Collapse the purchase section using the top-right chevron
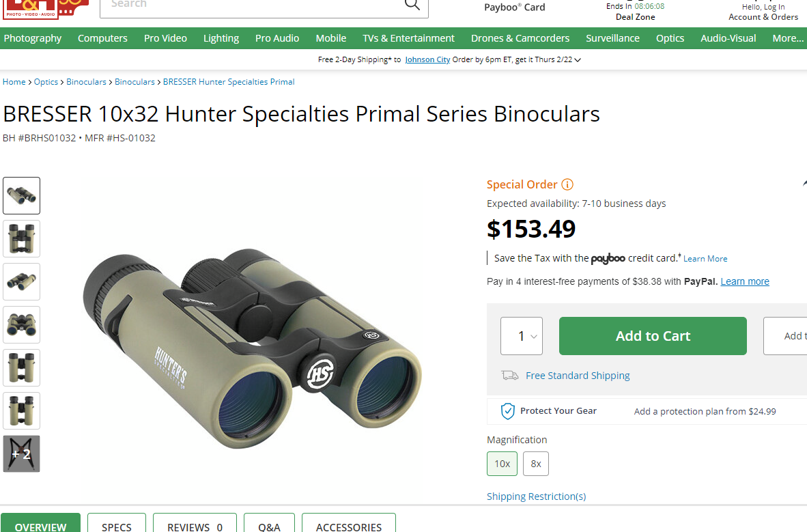This screenshot has height=532, width=807. click(x=804, y=182)
